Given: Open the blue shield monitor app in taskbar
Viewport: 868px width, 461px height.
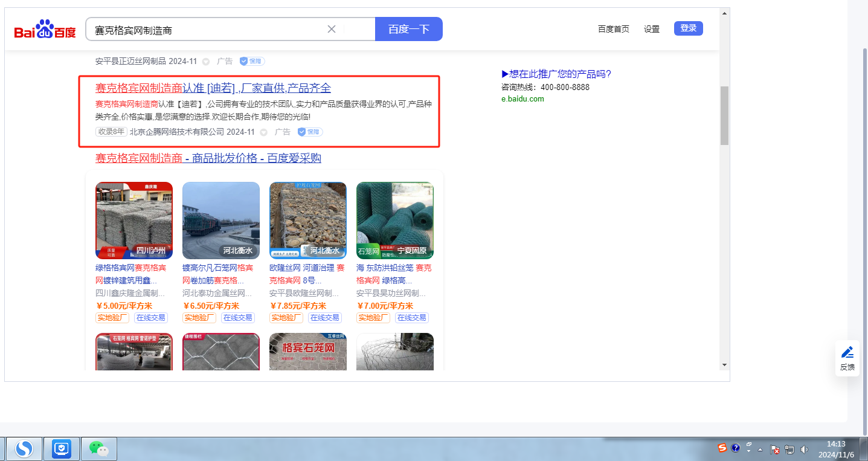Looking at the screenshot, I should tap(62, 449).
